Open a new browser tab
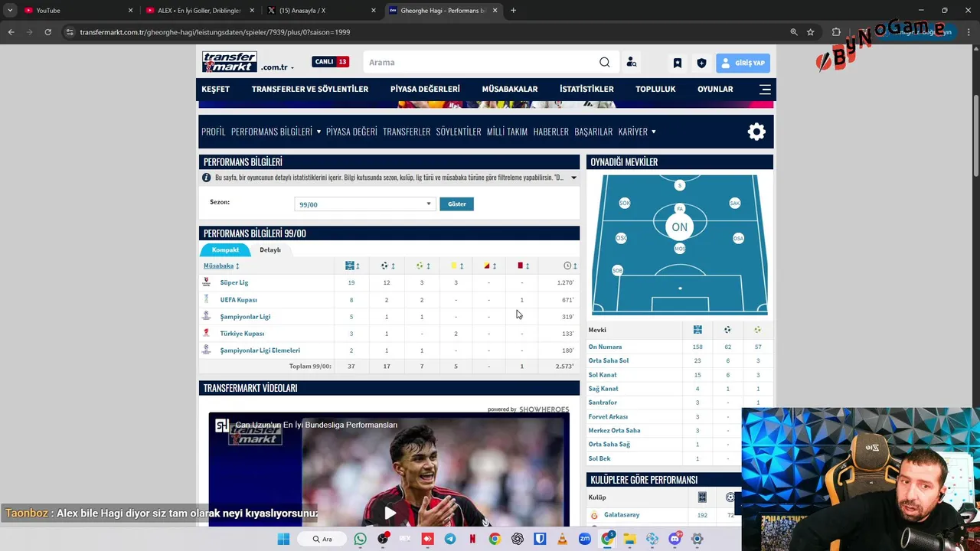The image size is (980, 551). 513,11
